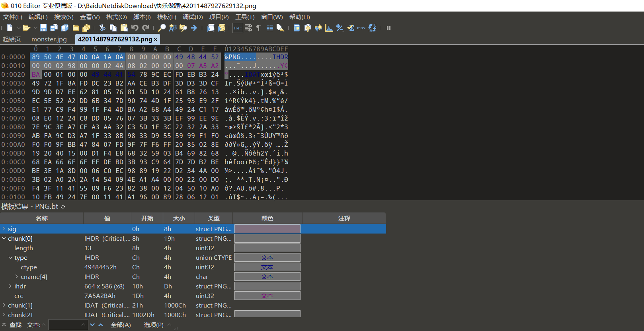Toggle the column mode icon
Viewport: 644px width, 331px height.
point(269,28)
